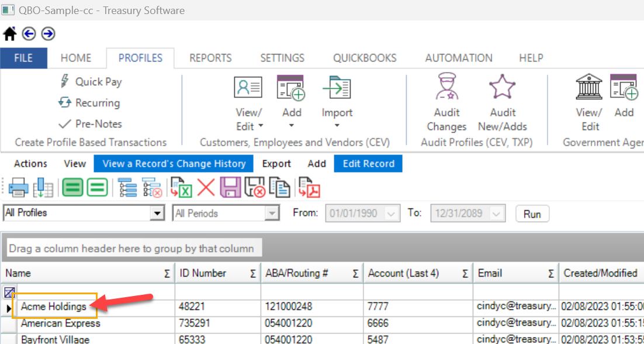Switch to the REPORTS tab
The image size is (644, 344).
[210, 58]
